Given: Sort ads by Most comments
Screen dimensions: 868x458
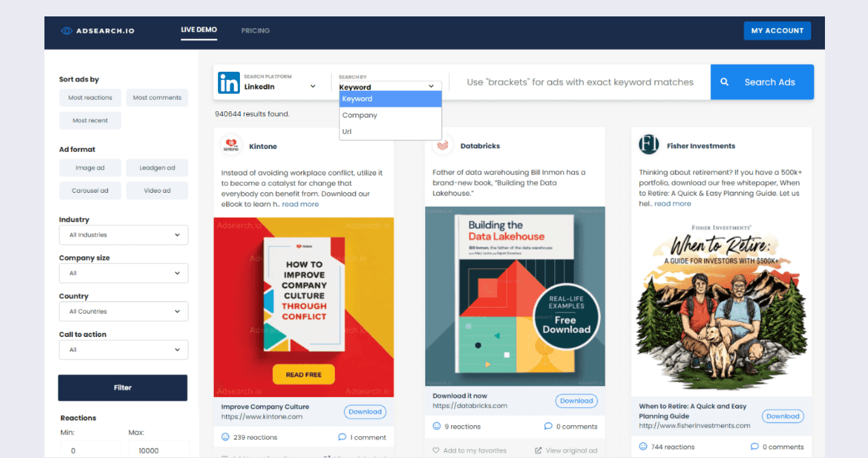Looking at the screenshot, I should click(157, 98).
